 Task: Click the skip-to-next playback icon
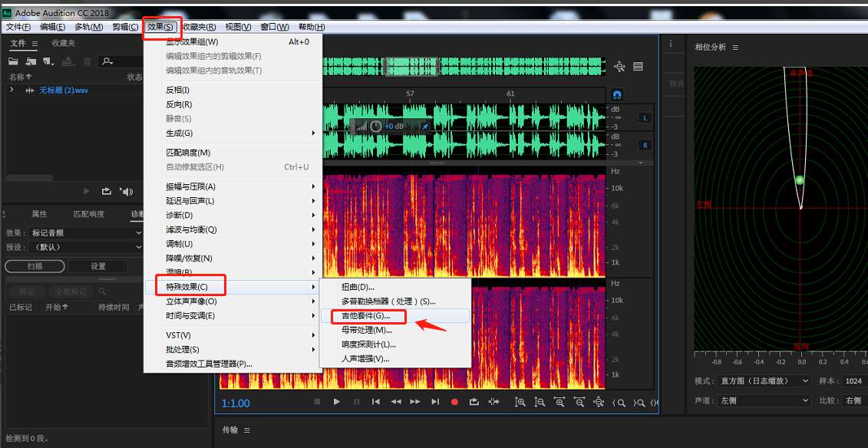coord(434,401)
